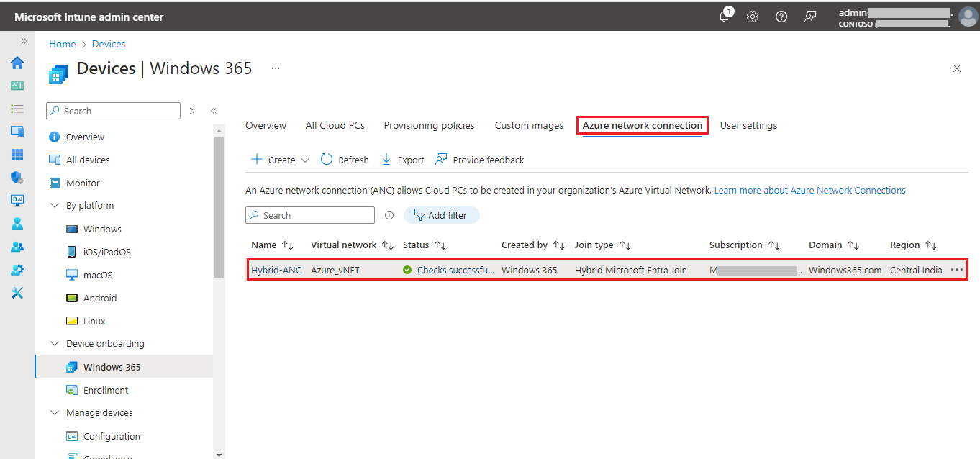This screenshot has width=980, height=459.
Task: Open the settings gear in top bar
Action: pos(753,17)
